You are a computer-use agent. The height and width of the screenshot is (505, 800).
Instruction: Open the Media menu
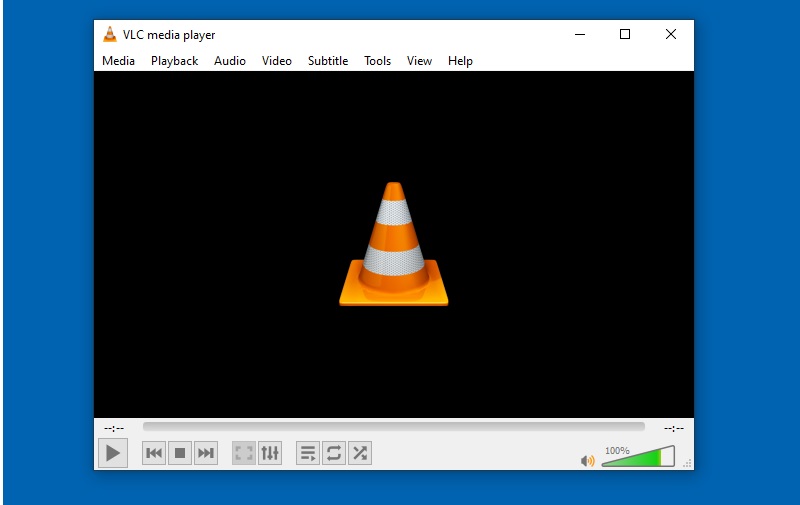tap(118, 61)
